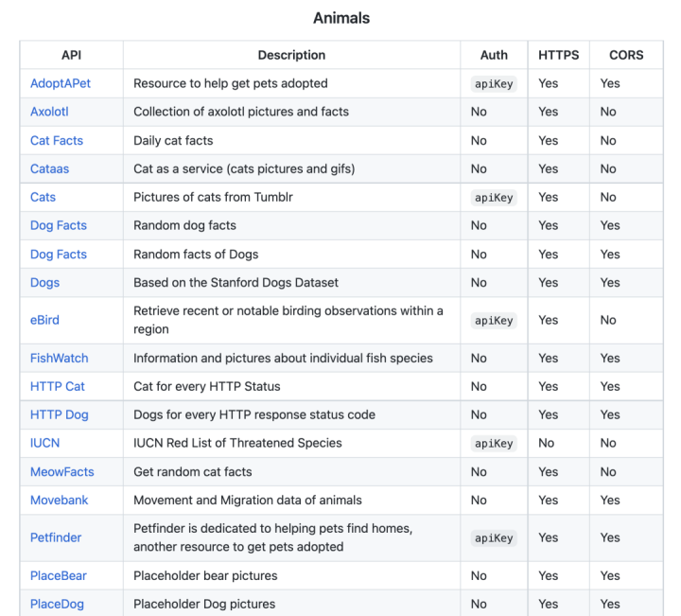Open the AdoptAPet API link
This screenshot has height=616, width=681.
(61, 83)
